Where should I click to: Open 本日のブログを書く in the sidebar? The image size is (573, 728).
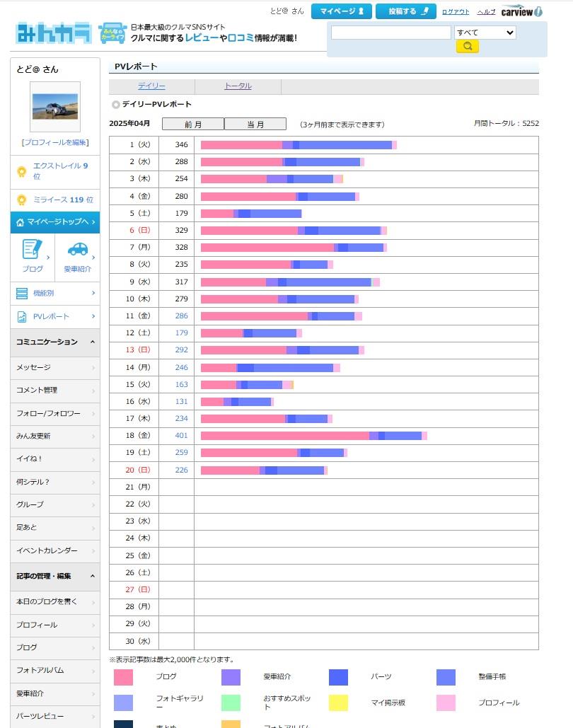[x=55, y=601]
